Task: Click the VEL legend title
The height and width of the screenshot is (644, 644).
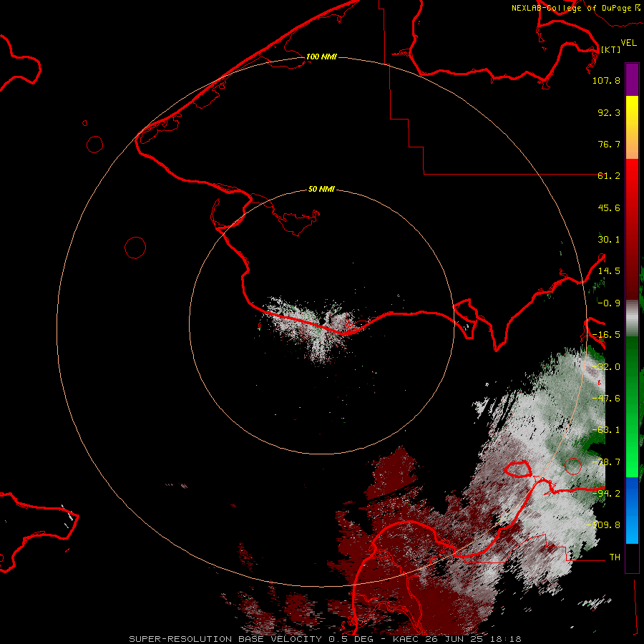Action: (628, 42)
